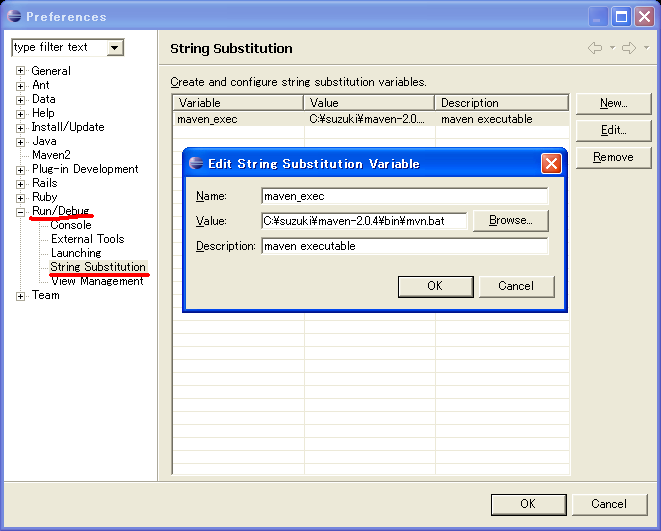Image resolution: width=661 pixels, height=531 pixels.
Task: Click the back navigation arrow icon
Action: 595,48
